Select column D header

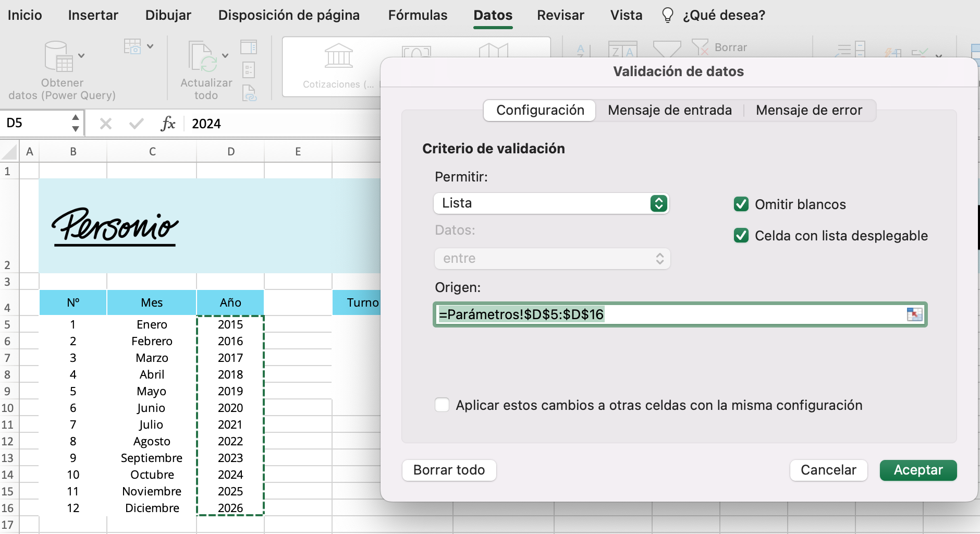pyautogui.click(x=230, y=151)
